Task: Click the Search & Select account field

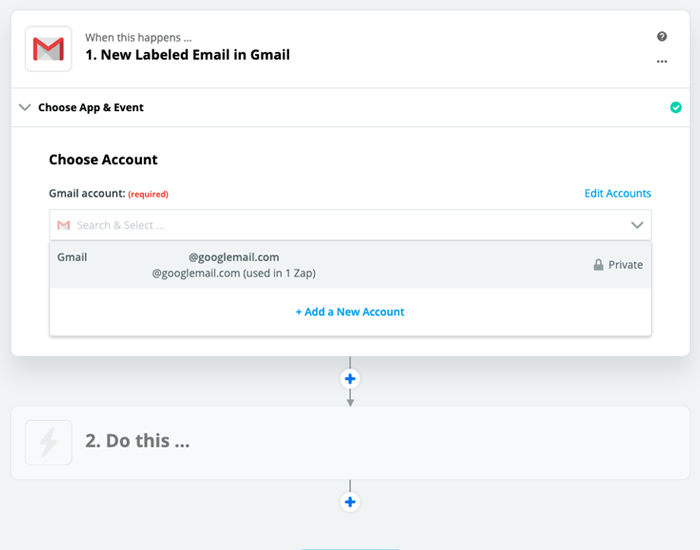Action: click(350, 225)
